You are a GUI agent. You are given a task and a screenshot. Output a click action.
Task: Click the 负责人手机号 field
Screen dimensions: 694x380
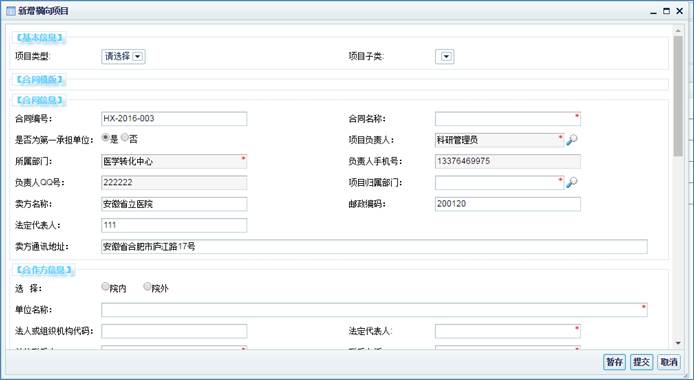[508, 161]
